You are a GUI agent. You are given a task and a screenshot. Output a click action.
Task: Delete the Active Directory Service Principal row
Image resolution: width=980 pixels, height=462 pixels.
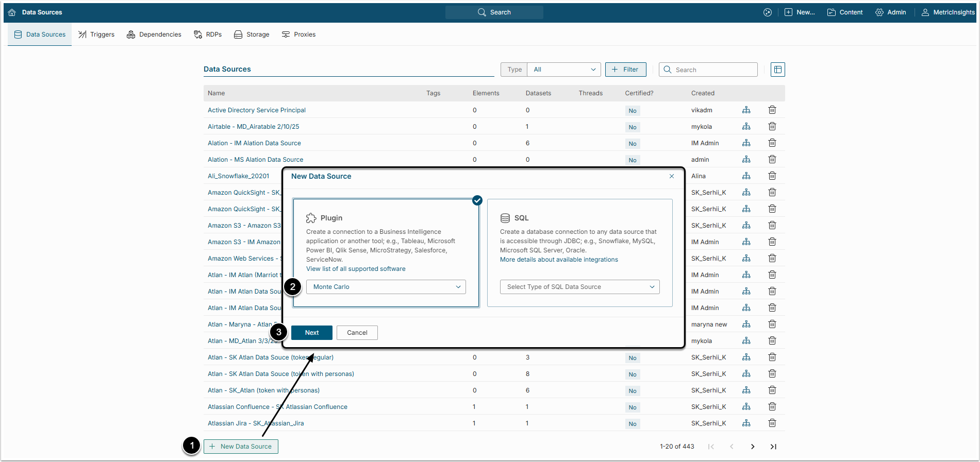coord(772,110)
